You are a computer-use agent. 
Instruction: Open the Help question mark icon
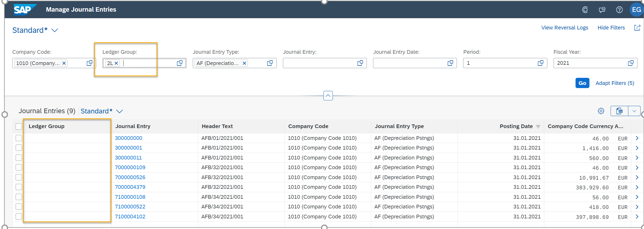[619, 10]
